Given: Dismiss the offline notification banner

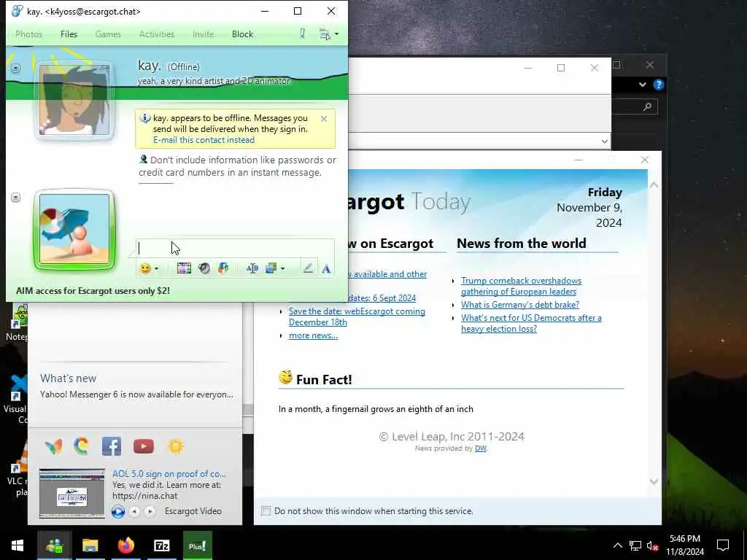Looking at the screenshot, I should click(324, 119).
